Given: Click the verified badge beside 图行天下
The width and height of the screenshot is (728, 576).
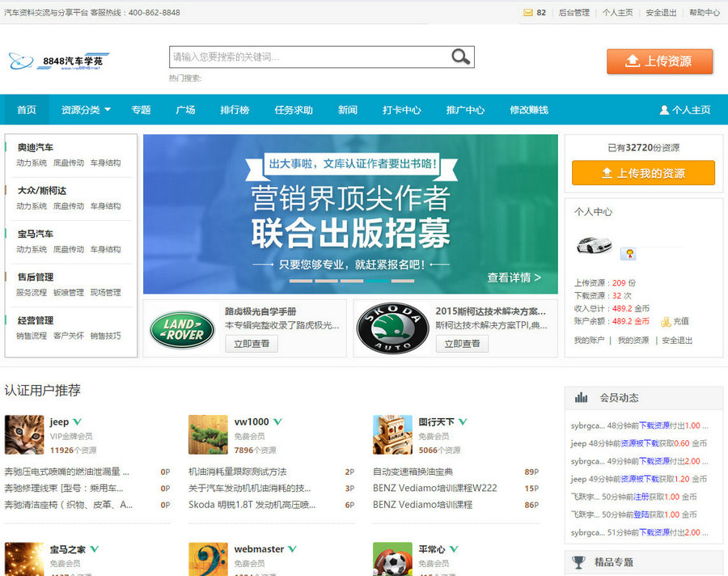Looking at the screenshot, I should 463,421.
